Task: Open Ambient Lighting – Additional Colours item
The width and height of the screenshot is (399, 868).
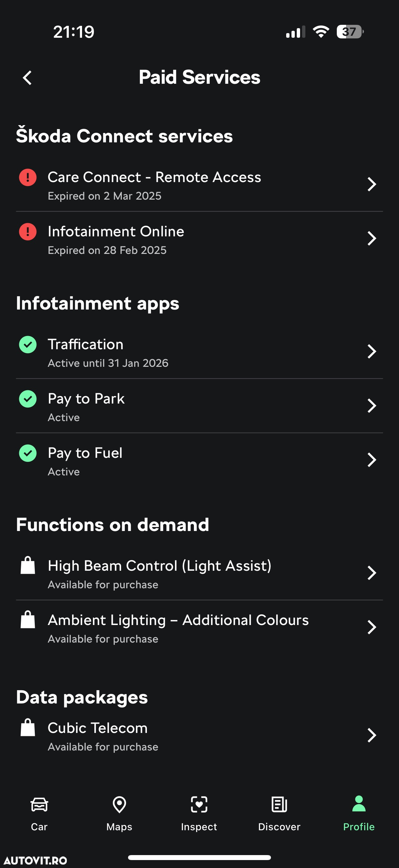Action: pos(199,627)
